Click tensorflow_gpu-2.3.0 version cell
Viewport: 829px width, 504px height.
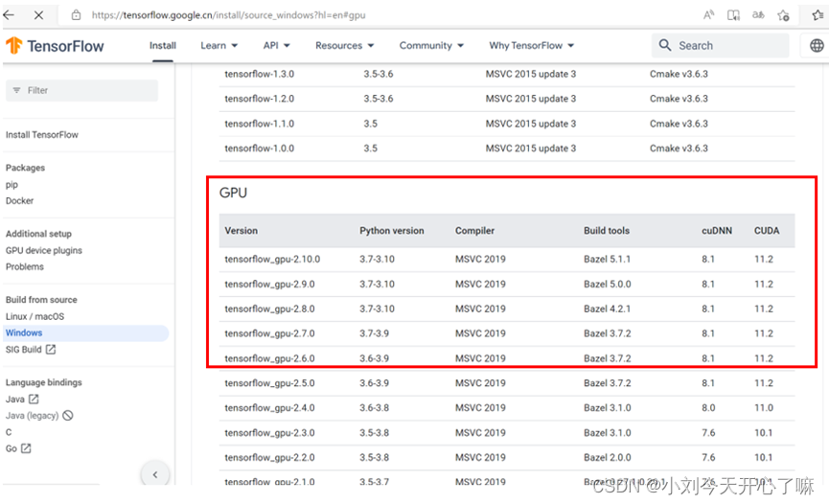point(269,432)
